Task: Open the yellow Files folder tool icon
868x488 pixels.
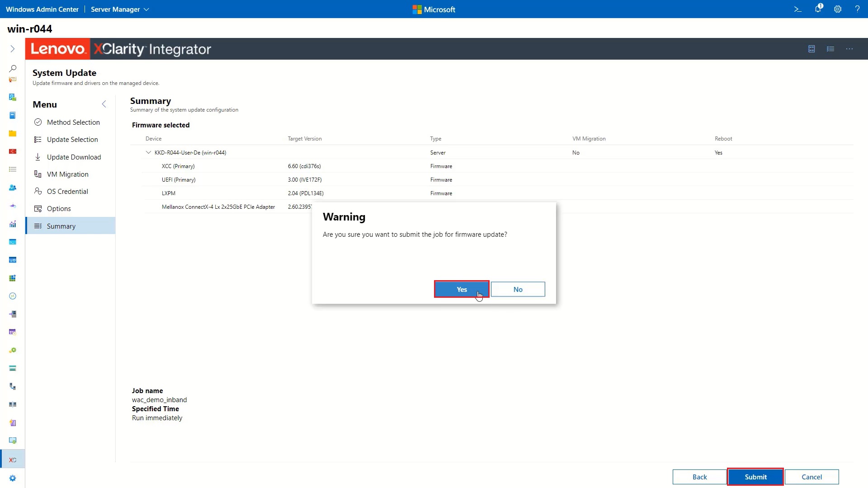Action: click(13, 133)
